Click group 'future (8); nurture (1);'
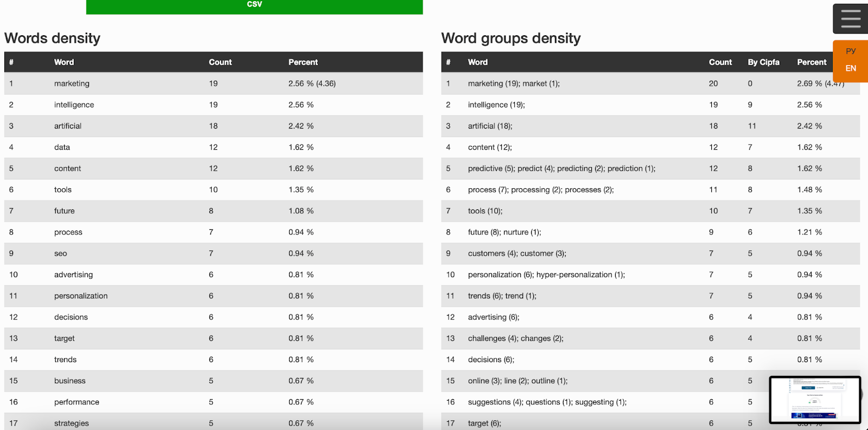Screen dimensions: 868x430 pyautogui.click(x=505, y=232)
